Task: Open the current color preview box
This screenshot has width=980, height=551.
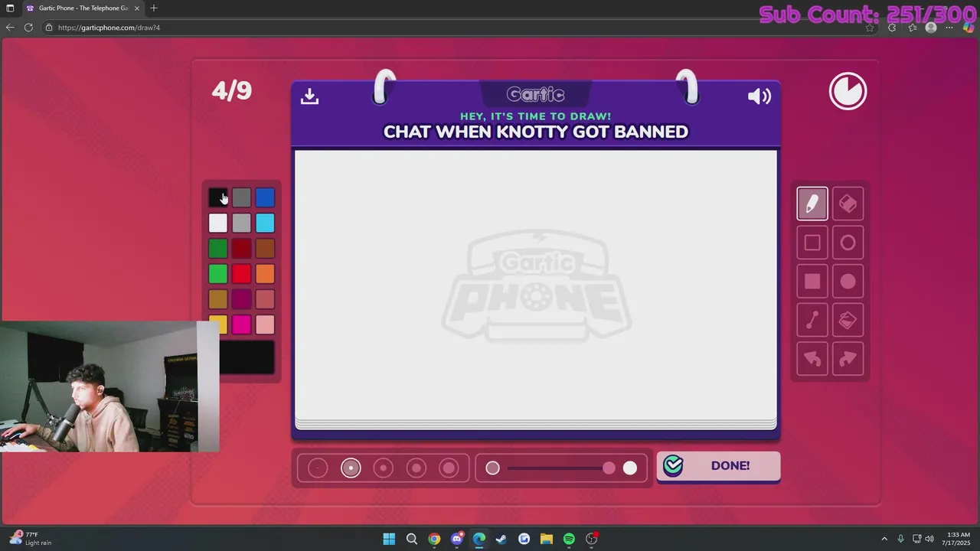Action: tap(247, 357)
